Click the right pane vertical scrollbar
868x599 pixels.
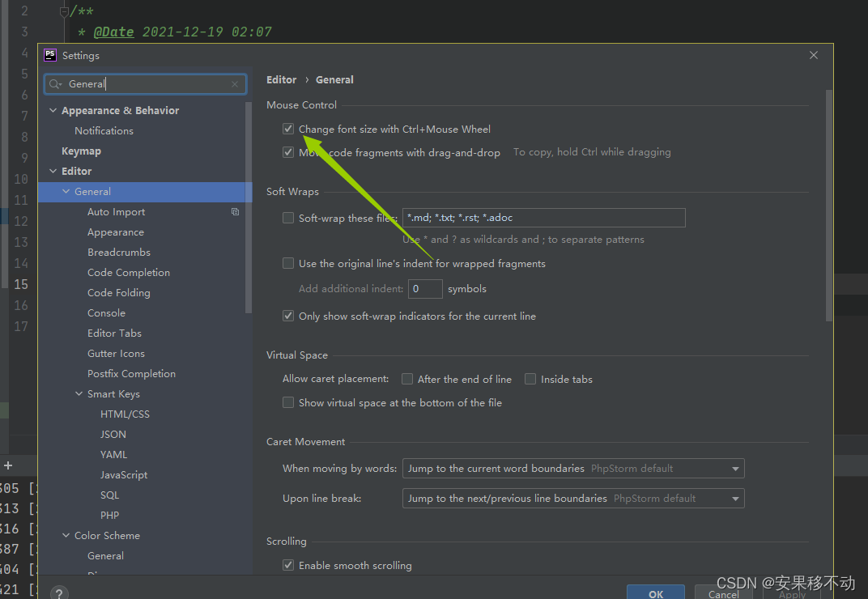click(828, 205)
